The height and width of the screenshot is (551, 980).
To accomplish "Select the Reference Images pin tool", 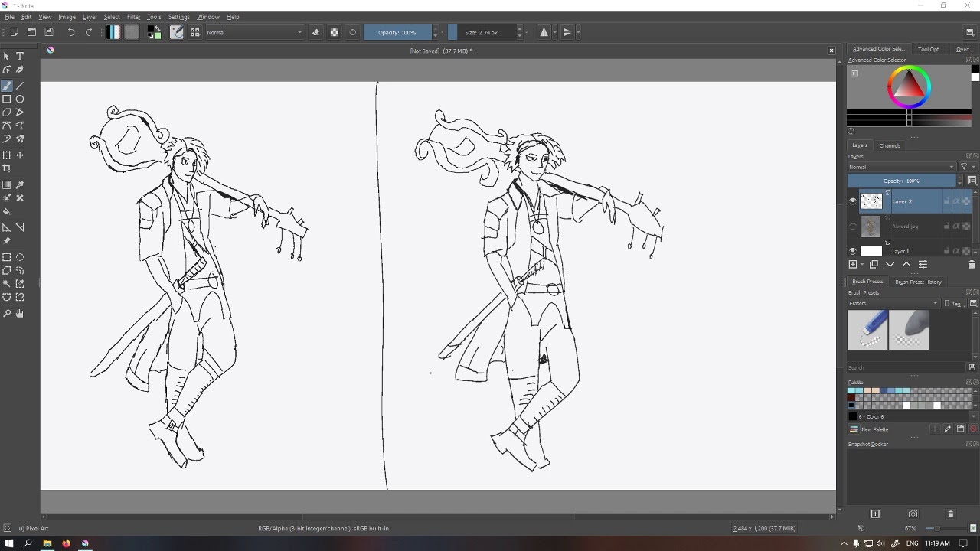I will pyautogui.click(x=7, y=240).
